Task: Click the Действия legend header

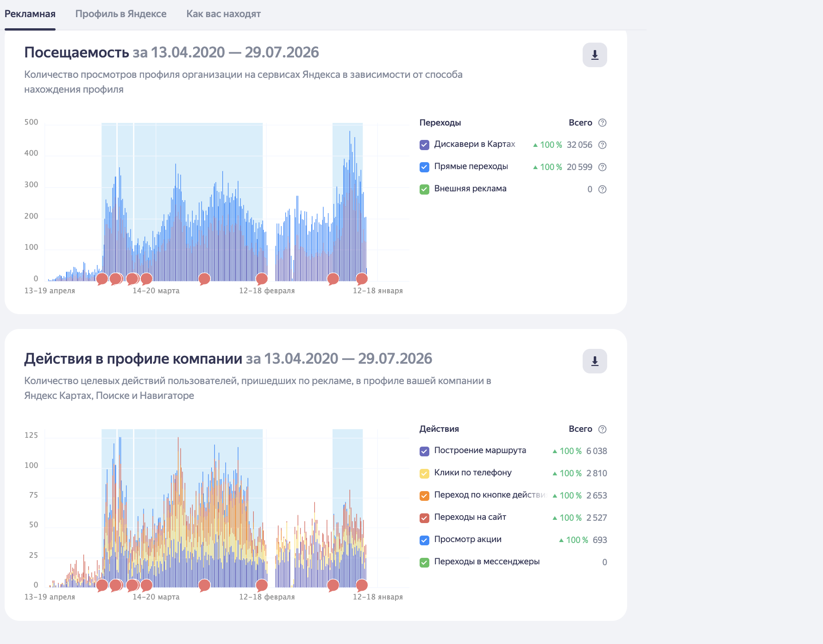Action: pos(439,429)
